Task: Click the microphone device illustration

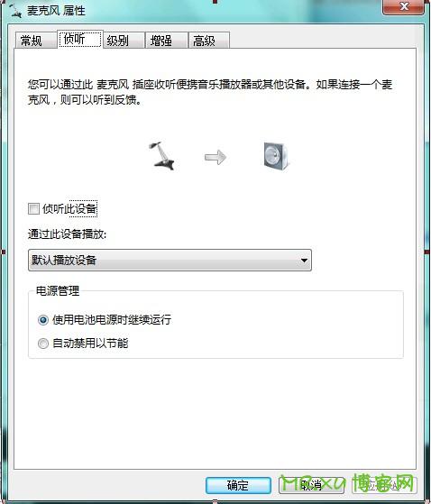Action: [x=161, y=156]
